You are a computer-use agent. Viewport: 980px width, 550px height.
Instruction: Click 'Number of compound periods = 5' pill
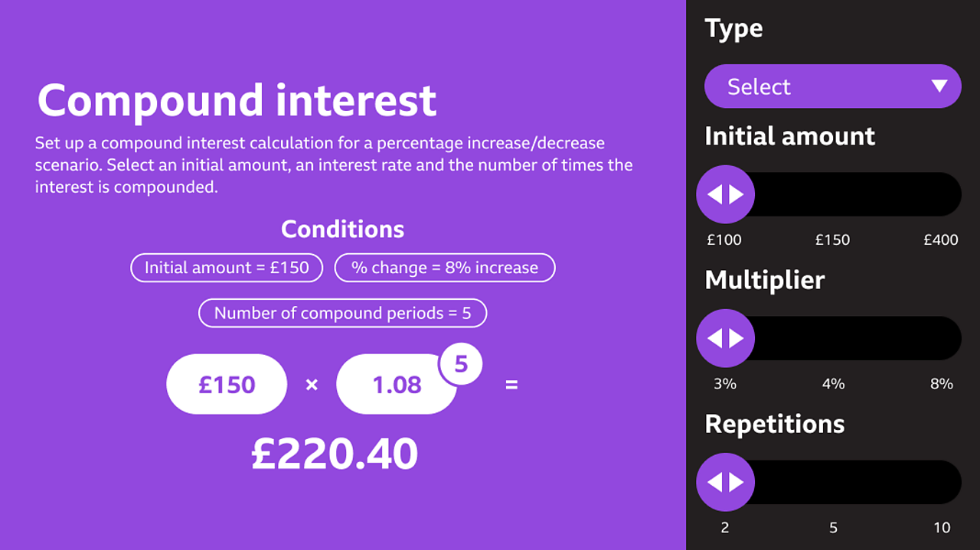click(x=342, y=313)
